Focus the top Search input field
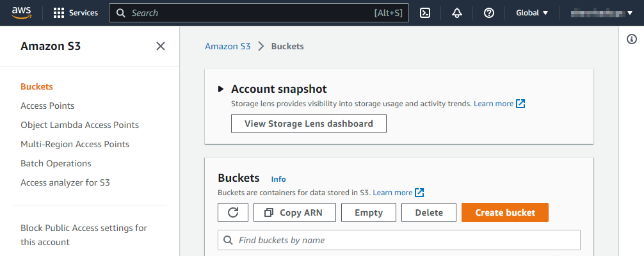This screenshot has height=256, width=644. 259,13
